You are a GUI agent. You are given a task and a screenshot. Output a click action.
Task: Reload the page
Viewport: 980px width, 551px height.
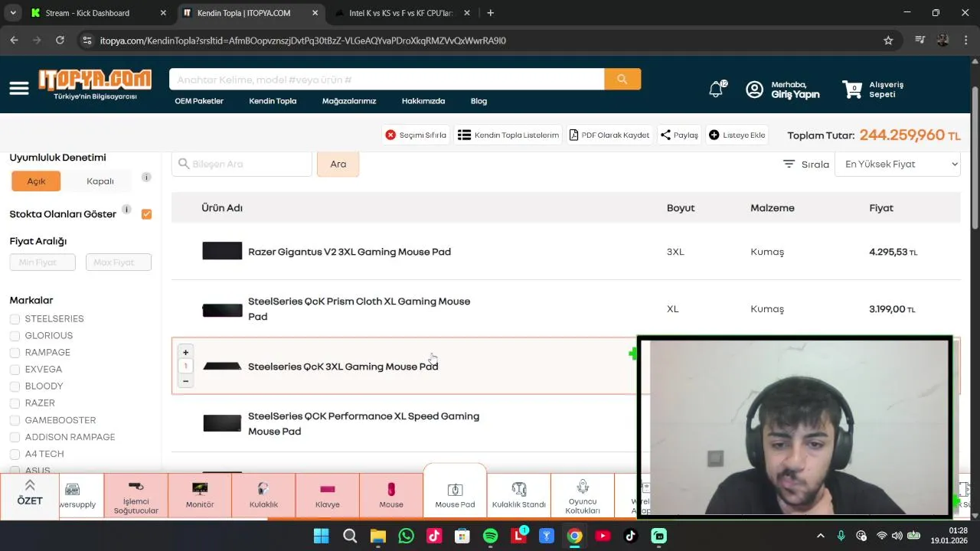(60, 41)
